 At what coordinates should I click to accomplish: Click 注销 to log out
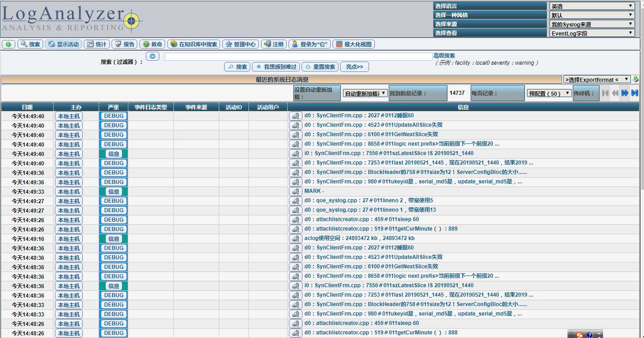pyautogui.click(x=274, y=44)
